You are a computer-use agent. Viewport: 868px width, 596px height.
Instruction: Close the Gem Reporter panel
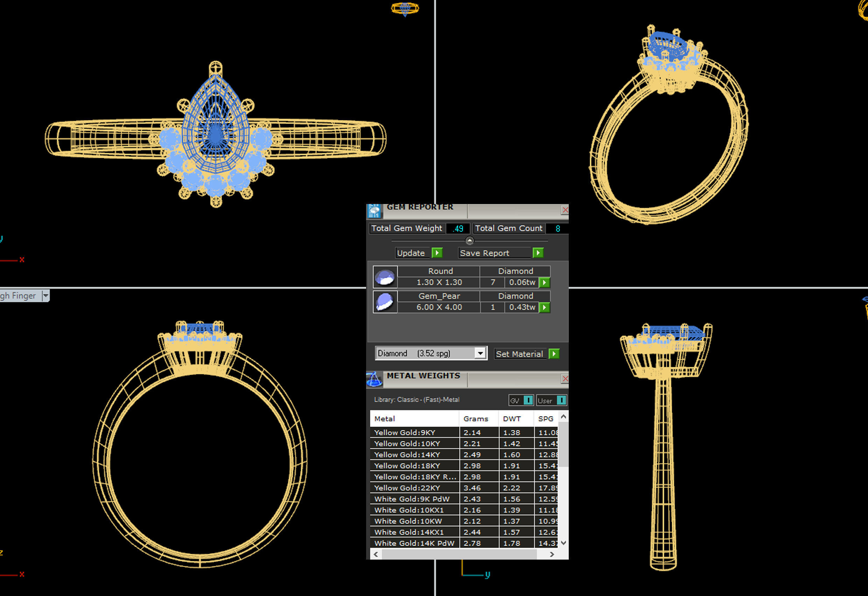pyautogui.click(x=565, y=210)
